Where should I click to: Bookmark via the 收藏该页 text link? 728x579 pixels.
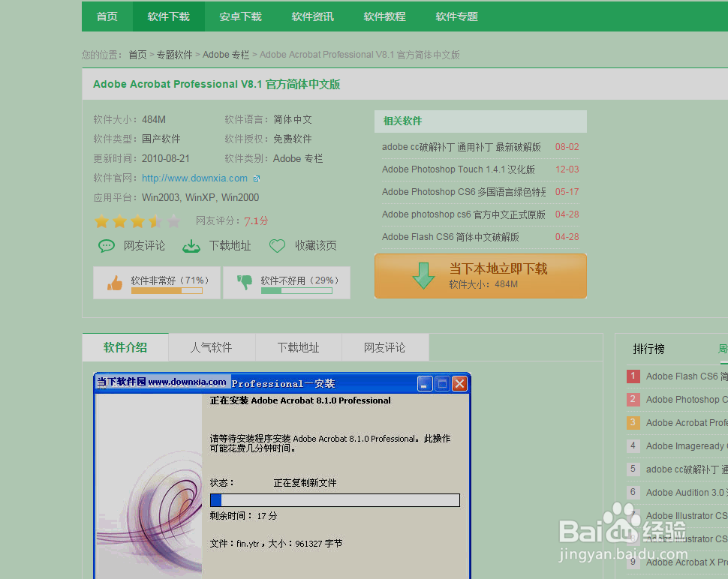point(316,245)
